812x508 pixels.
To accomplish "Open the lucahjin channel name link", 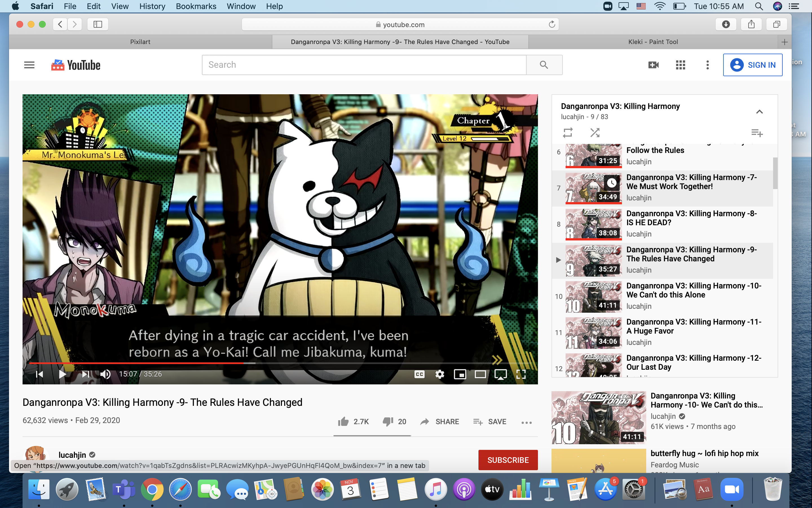I will click(x=72, y=455).
